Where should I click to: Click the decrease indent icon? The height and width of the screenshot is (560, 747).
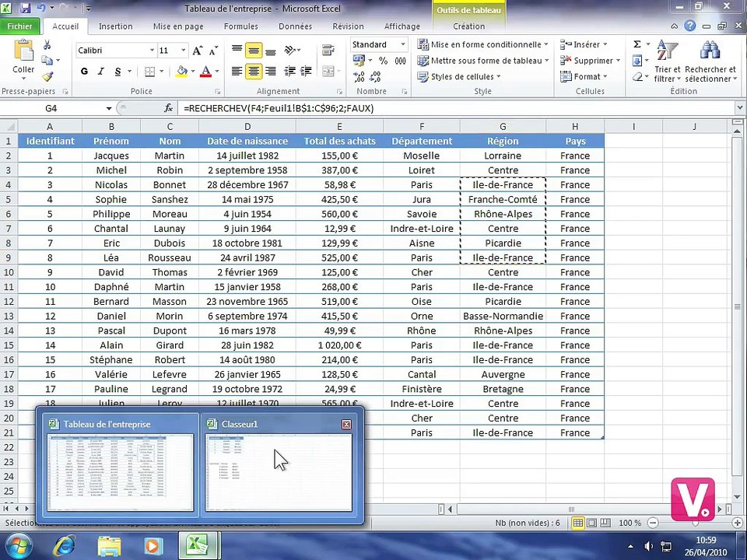[x=289, y=72]
